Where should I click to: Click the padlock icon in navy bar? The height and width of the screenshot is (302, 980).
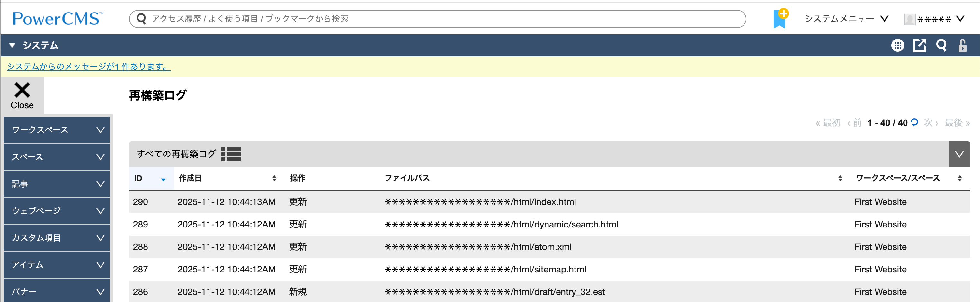pyautogui.click(x=963, y=46)
